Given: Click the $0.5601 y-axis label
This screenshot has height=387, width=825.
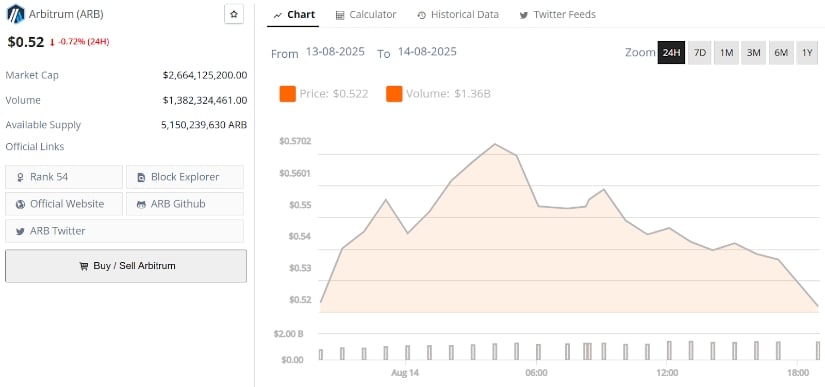Looking at the screenshot, I should (x=295, y=174).
